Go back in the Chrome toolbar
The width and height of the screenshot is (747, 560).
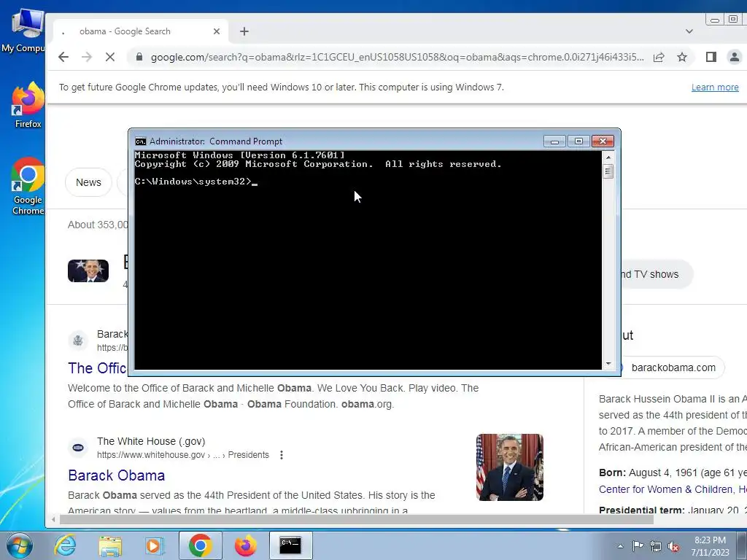tap(63, 57)
